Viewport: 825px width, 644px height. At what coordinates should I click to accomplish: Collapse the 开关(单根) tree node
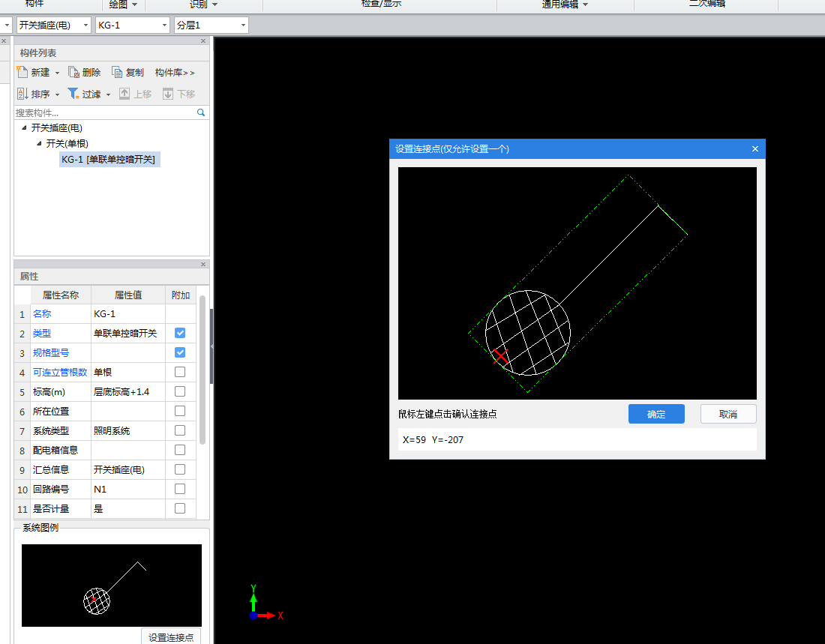tap(38, 144)
